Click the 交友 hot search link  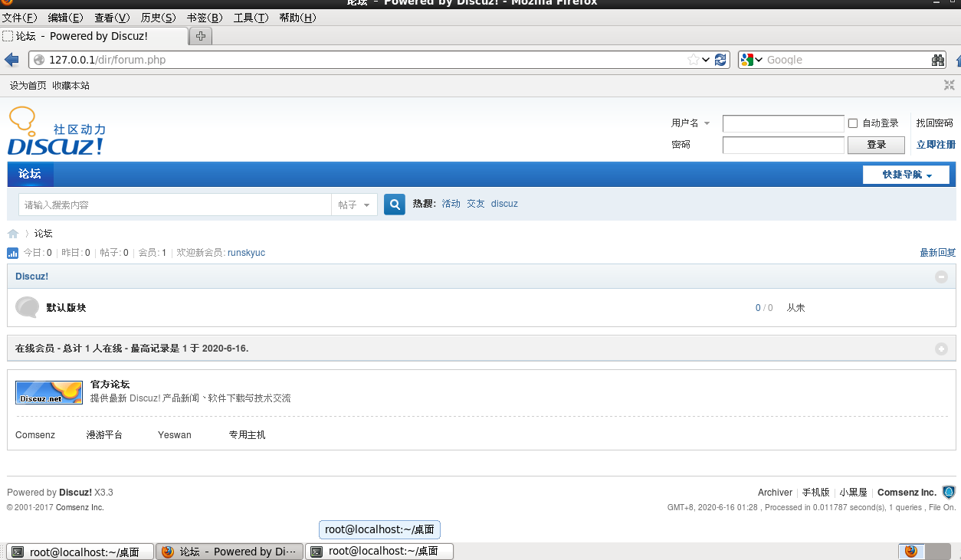(x=476, y=204)
